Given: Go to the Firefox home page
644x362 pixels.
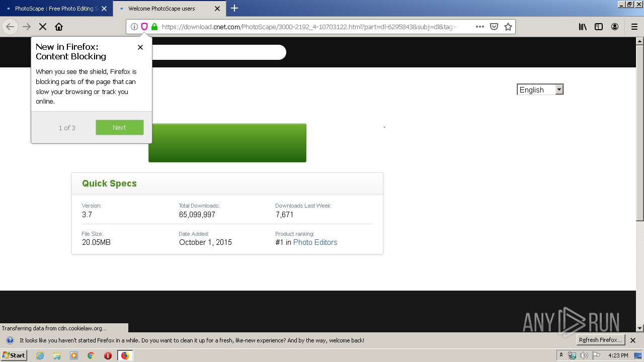Looking at the screenshot, I should tap(59, 27).
